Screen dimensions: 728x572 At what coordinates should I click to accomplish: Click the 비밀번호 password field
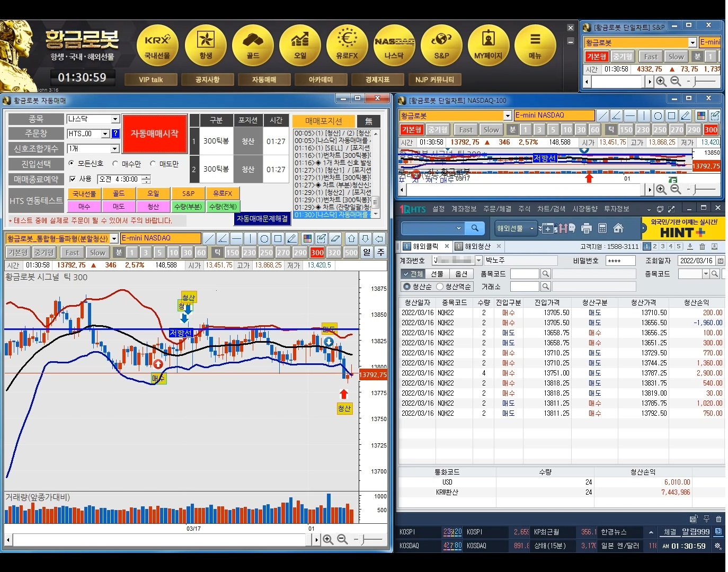click(x=620, y=261)
